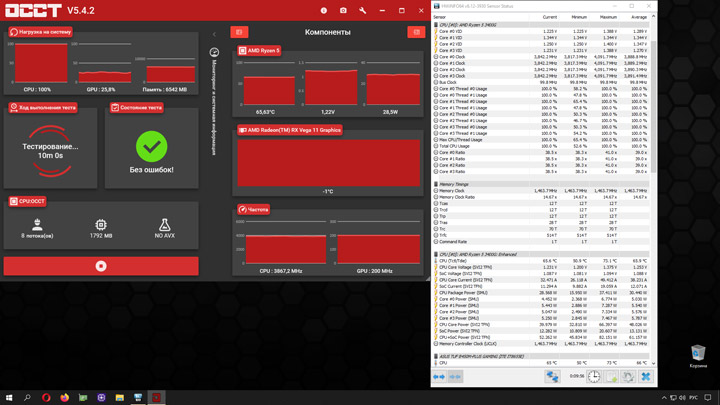Click HWiNFO scrollbar up arrow
Screen dimensions: 720x405
pos(653,17)
